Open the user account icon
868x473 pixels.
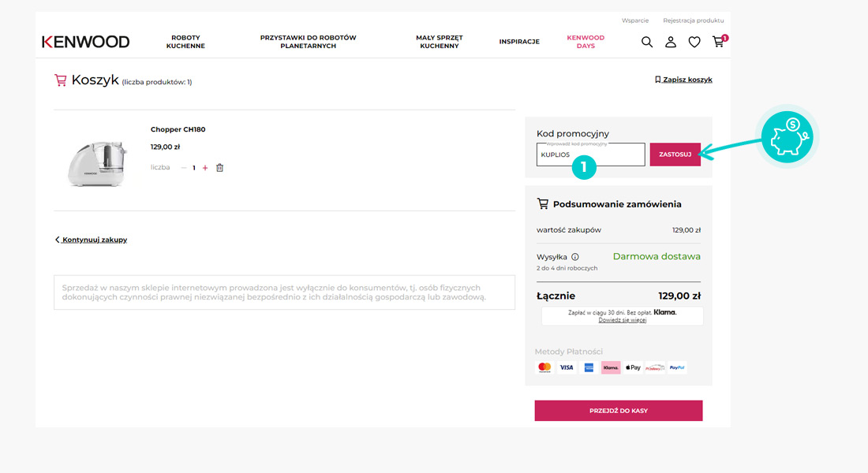671,42
